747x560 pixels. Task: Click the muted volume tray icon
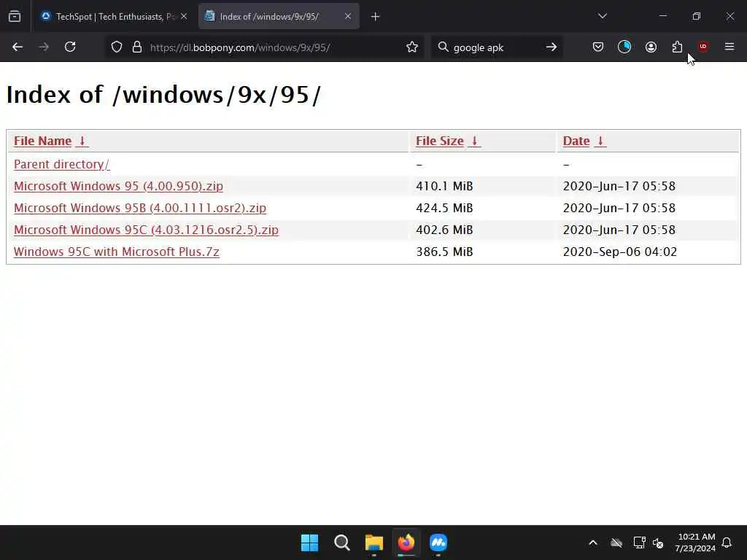(x=659, y=542)
